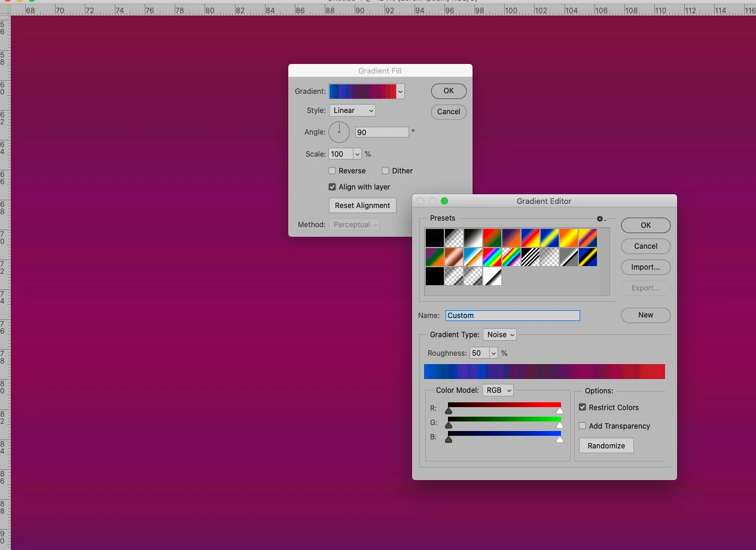This screenshot has height=550, width=756.
Task: Click the Angle dial in Gradient Fill
Action: pyautogui.click(x=339, y=132)
